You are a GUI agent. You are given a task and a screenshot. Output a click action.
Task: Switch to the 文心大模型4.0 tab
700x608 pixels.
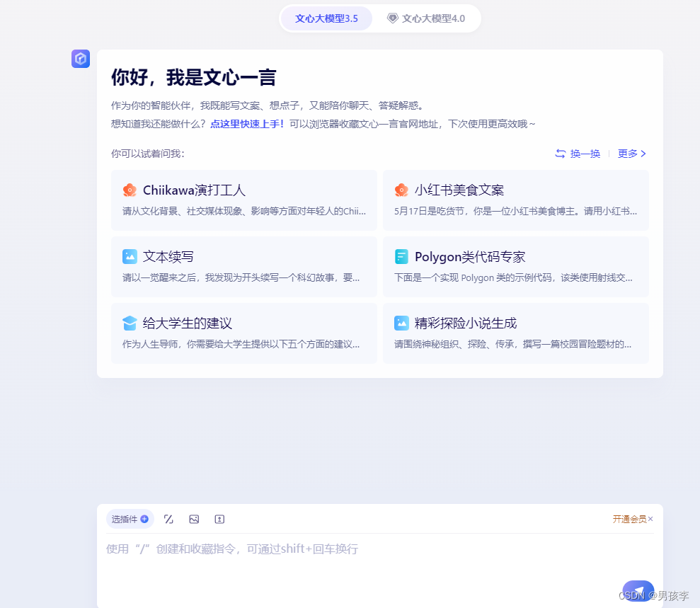pyautogui.click(x=426, y=18)
